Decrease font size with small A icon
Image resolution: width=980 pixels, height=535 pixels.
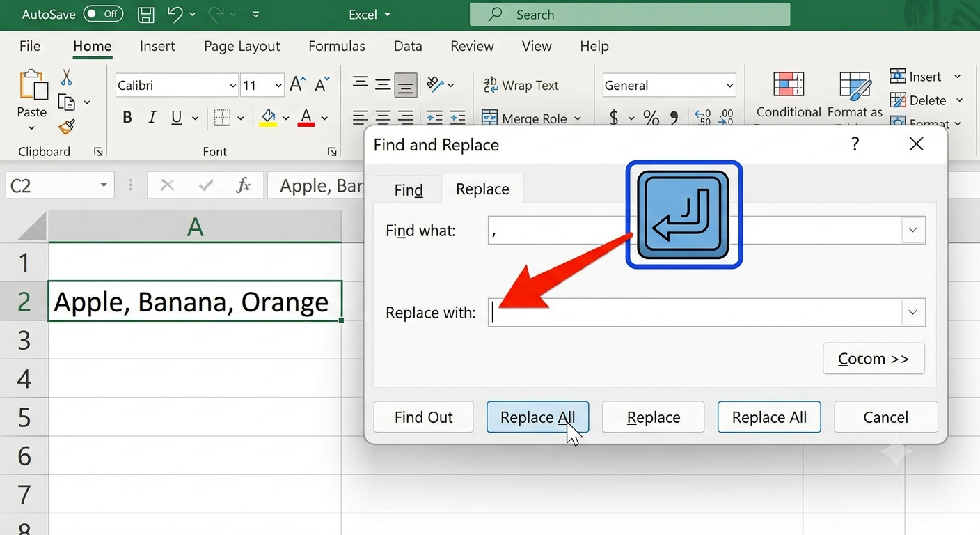tap(322, 85)
